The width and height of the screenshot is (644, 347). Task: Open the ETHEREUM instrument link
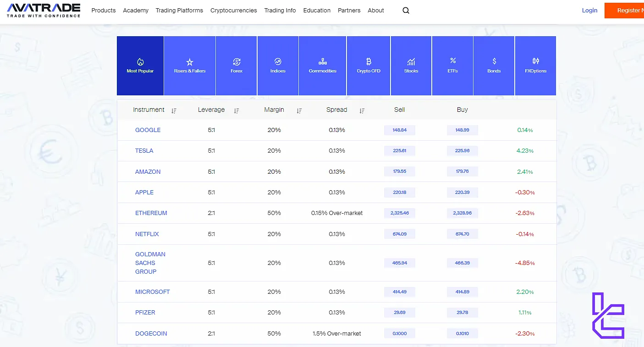tap(151, 213)
